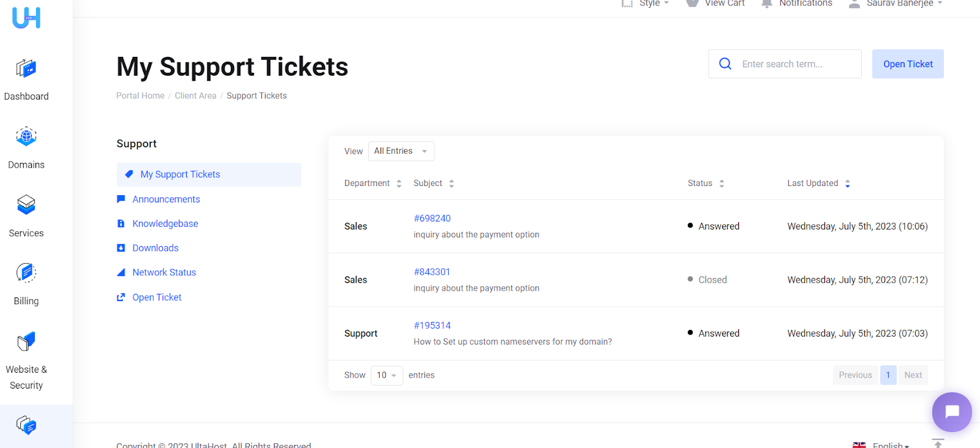Click the View Cart link

[725, 3]
